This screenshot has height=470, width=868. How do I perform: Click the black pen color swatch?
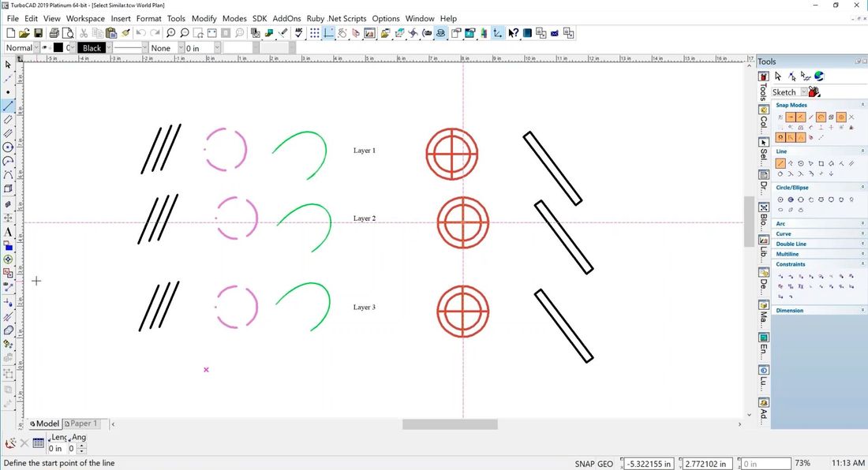tap(58, 48)
